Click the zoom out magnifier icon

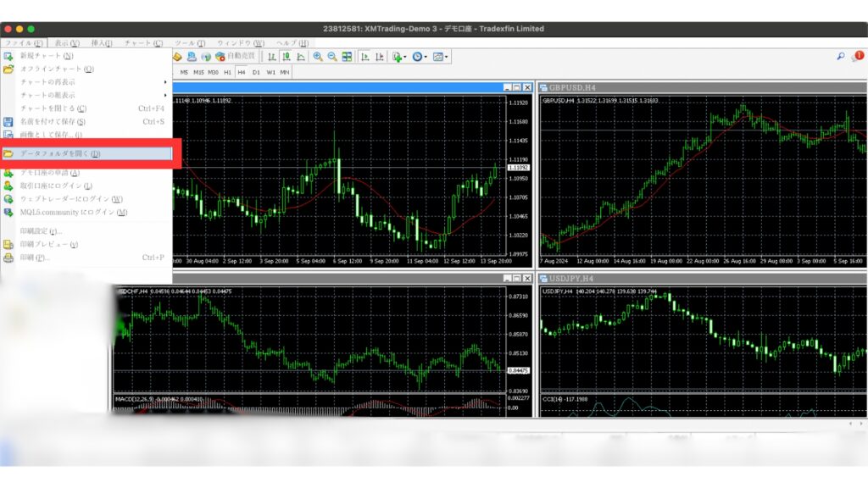pyautogui.click(x=332, y=57)
